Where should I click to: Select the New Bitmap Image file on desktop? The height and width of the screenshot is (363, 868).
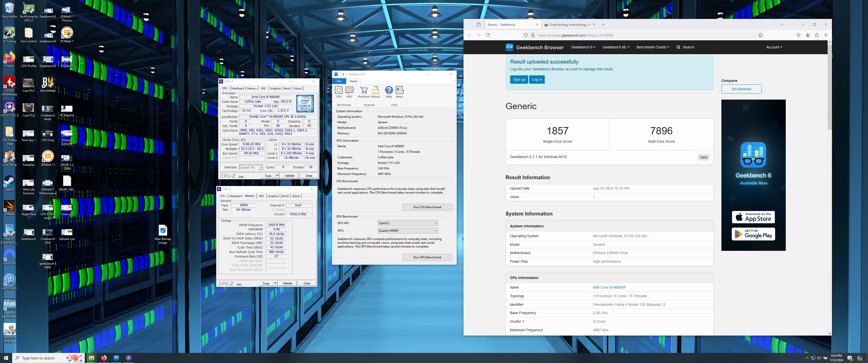[163, 235]
